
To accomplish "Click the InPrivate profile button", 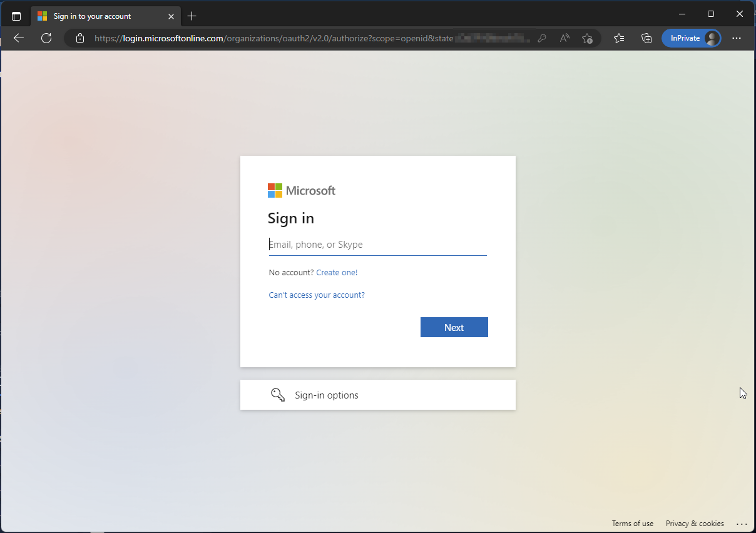I will [691, 38].
